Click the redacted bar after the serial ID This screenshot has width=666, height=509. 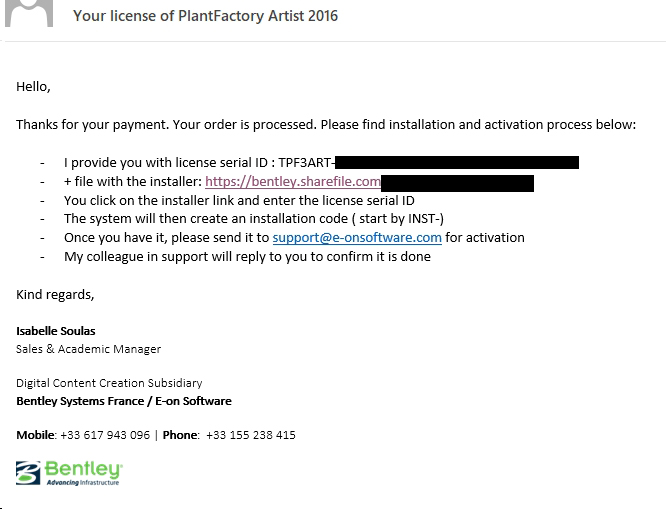457,162
